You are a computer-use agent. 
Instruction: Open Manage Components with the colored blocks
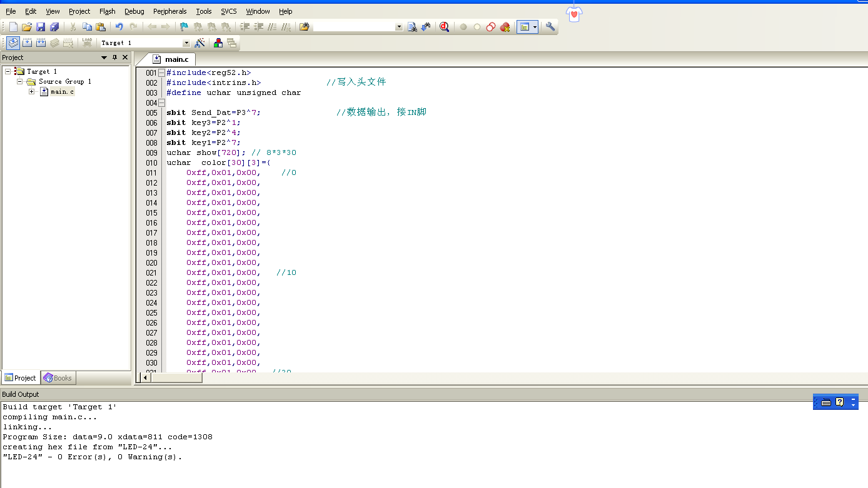218,42
